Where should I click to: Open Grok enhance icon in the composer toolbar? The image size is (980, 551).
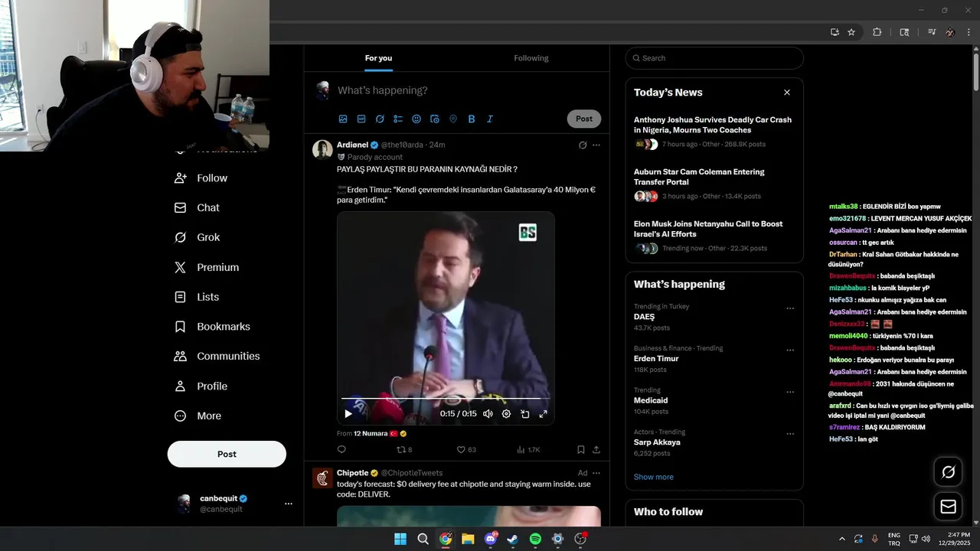(x=380, y=119)
